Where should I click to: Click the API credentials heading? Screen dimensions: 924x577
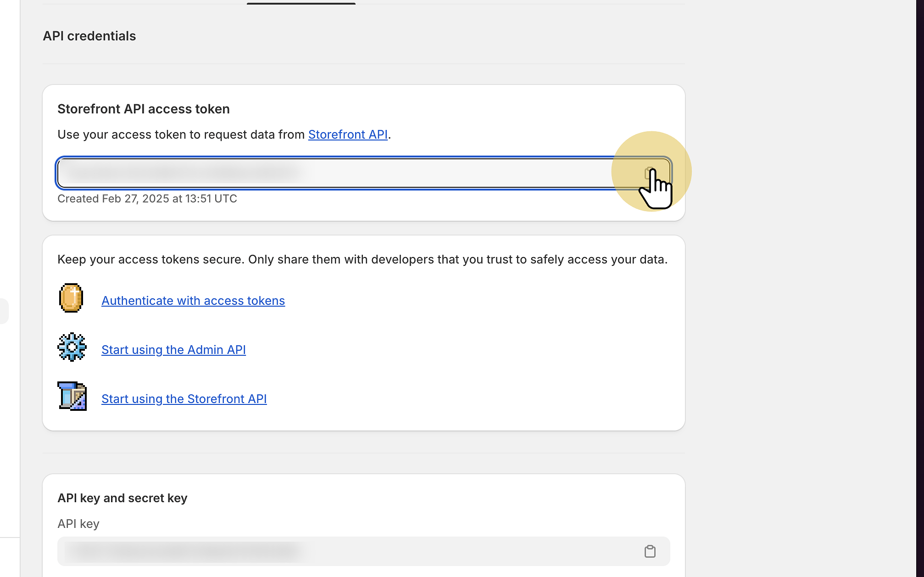[x=89, y=36]
